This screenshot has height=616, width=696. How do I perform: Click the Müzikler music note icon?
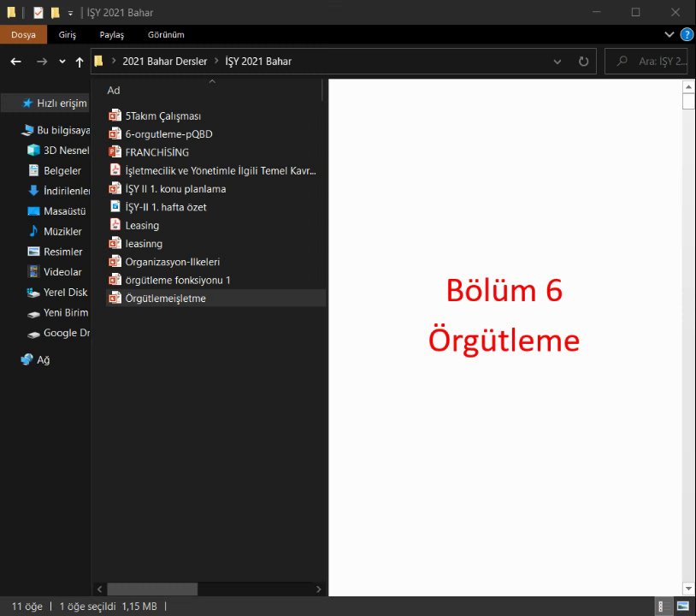(33, 231)
